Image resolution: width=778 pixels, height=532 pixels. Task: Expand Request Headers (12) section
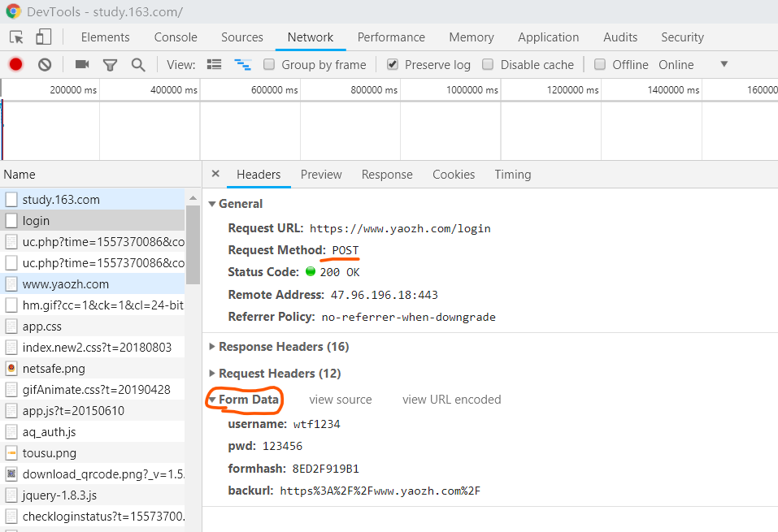coord(212,374)
